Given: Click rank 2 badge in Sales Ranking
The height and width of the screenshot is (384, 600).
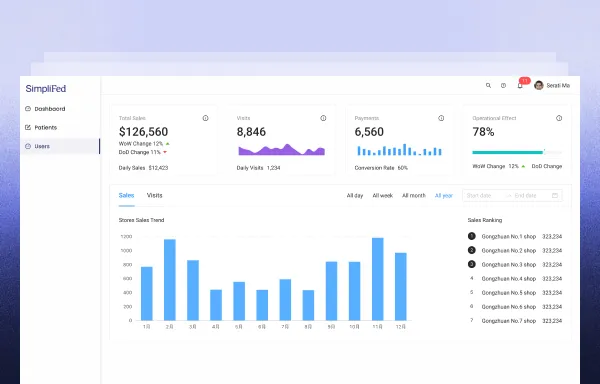Looking at the screenshot, I should [472, 250].
